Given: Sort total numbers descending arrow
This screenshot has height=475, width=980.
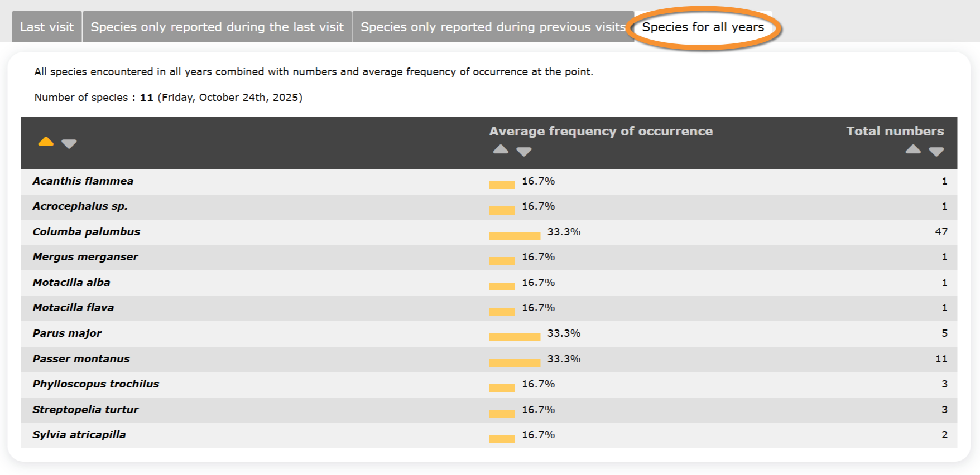Looking at the screenshot, I should tap(936, 152).
